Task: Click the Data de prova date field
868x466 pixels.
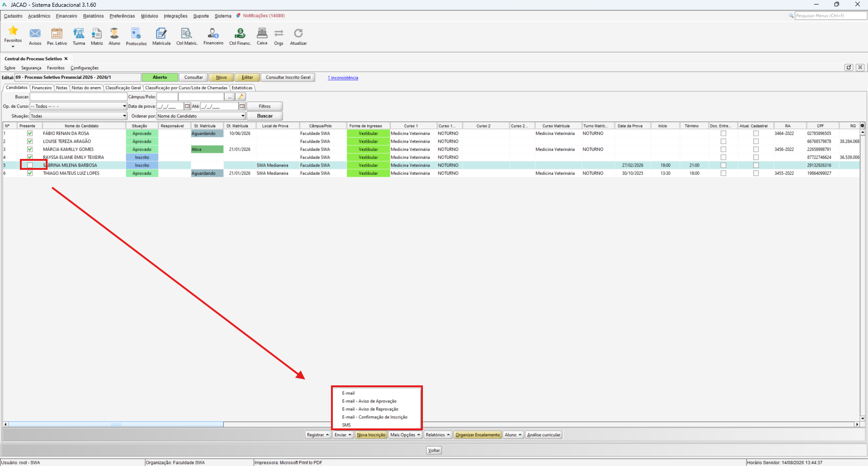Action: pyautogui.click(x=170, y=106)
